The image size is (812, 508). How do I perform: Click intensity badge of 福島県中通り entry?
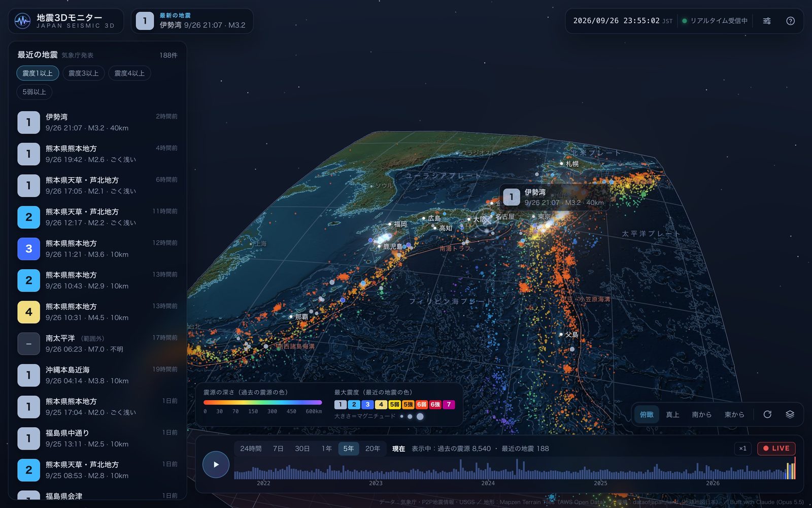coord(29,438)
